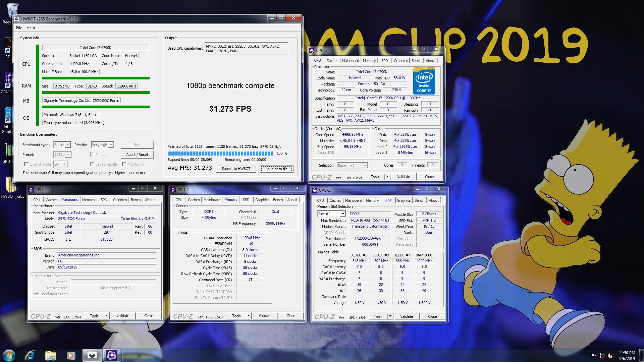Switch to HWBOT x265 taskbar item
The width and height of the screenshot is (644, 362).
92,355
